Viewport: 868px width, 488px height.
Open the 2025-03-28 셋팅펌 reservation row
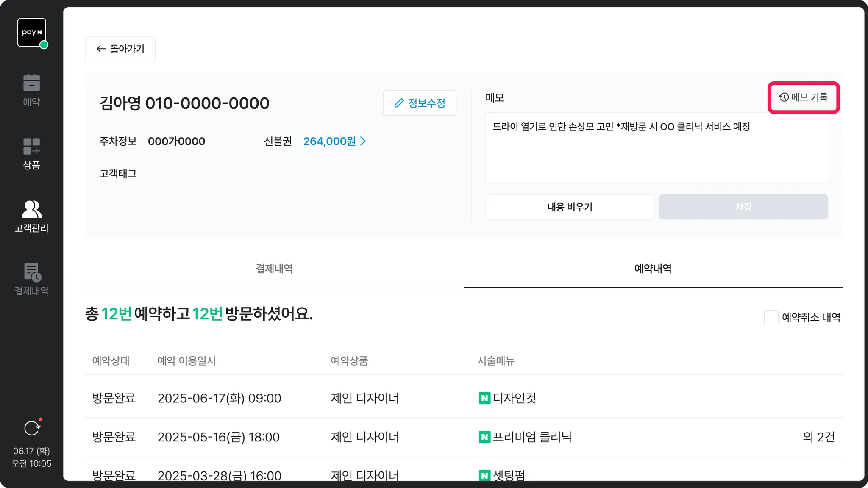pos(219,474)
